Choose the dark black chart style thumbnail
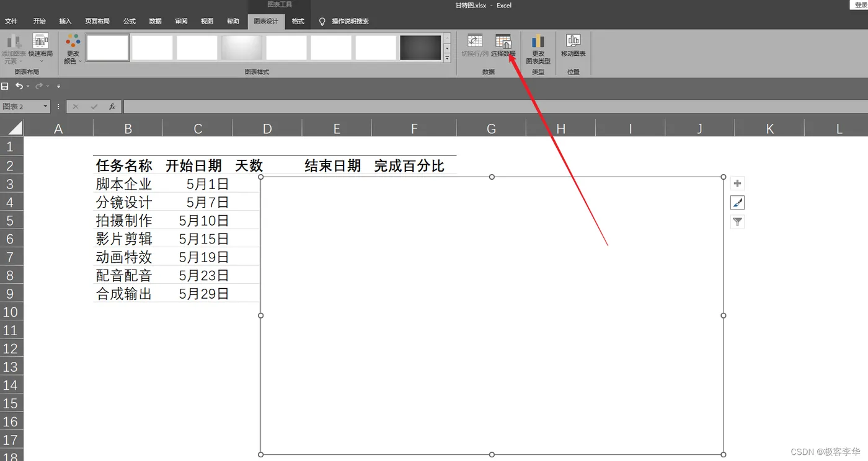 tap(420, 48)
